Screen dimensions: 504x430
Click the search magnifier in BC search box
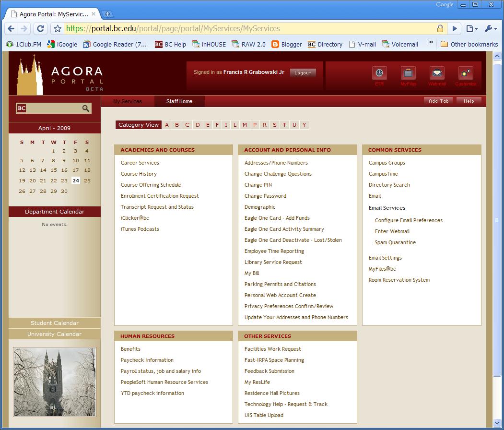pyautogui.click(x=85, y=108)
